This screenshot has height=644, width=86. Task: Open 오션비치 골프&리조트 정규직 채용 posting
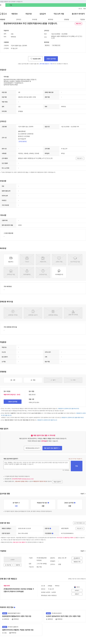pos(63,616)
